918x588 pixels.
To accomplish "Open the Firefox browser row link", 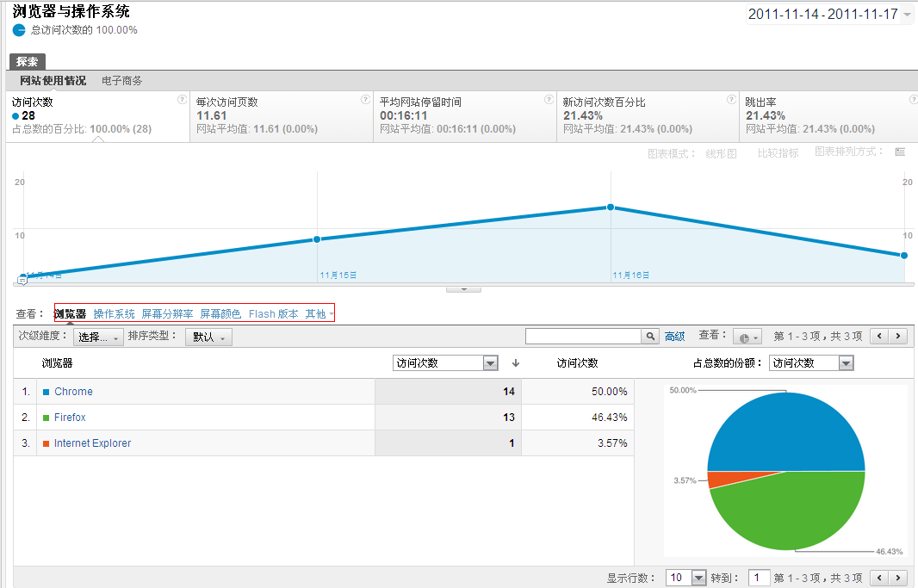I will coord(70,418).
